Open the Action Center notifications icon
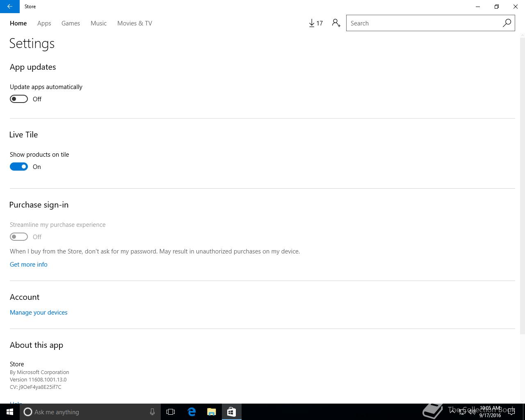 click(x=511, y=412)
